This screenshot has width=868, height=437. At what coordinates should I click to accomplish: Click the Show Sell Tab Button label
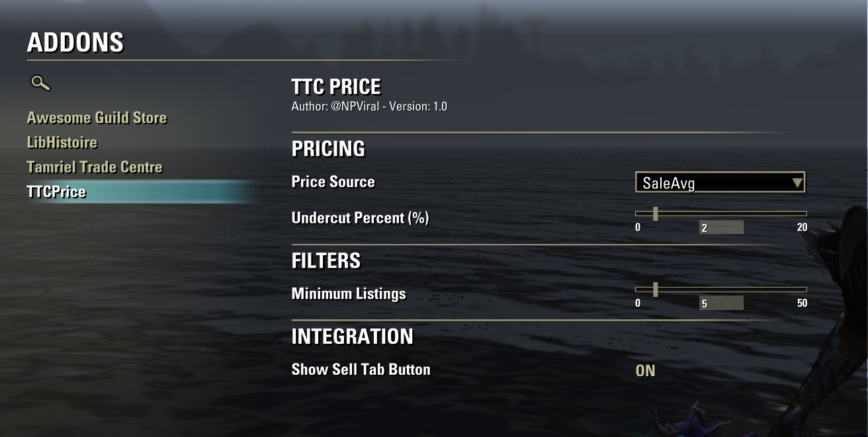(x=361, y=370)
